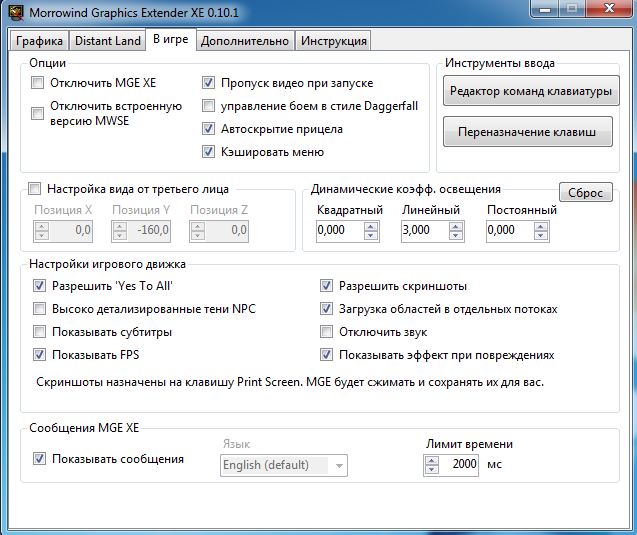This screenshot has height=535, width=637.
Task: Increase Линейный coefficient with up arrow
Action: 456,227
